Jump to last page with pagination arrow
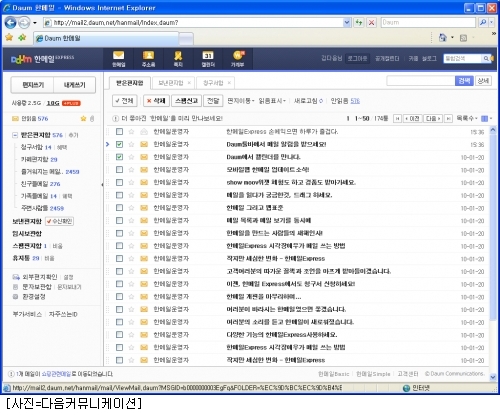 coord(449,119)
